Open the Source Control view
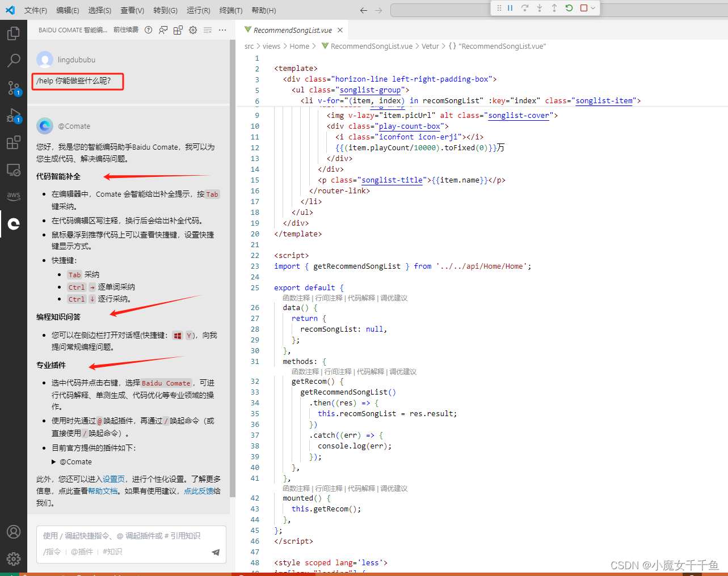This screenshot has height=576, width=728. tap(14, 87)
